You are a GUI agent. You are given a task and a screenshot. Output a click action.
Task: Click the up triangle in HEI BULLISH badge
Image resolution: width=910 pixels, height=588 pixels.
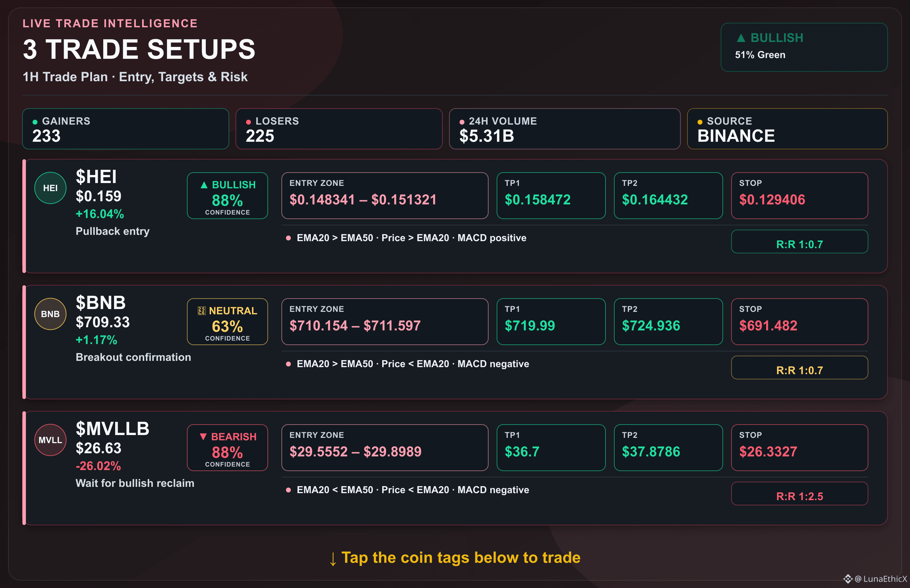click(204, 185)
